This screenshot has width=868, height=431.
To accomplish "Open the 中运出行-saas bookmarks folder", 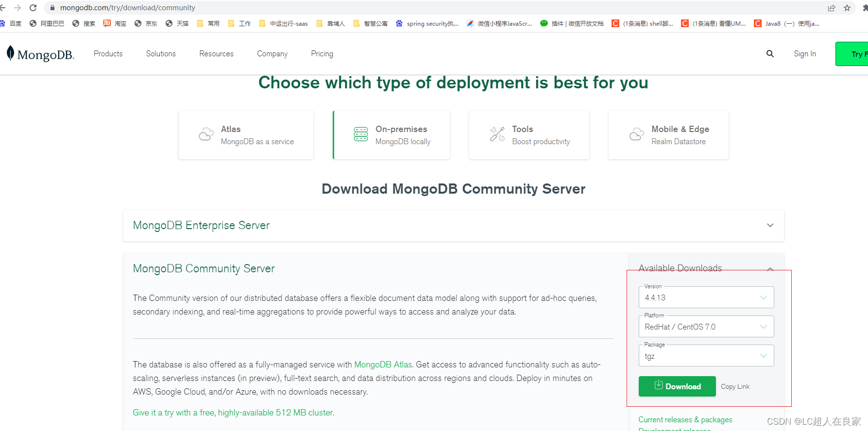I will (x=283, y=23).
